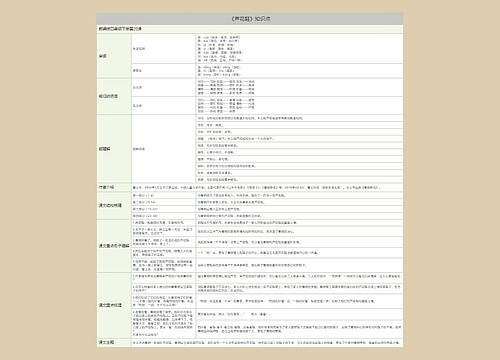Select the 《芦花鞋》知识点 title header
Viewport: 500px width, 360px height.
tap(250, 19)
